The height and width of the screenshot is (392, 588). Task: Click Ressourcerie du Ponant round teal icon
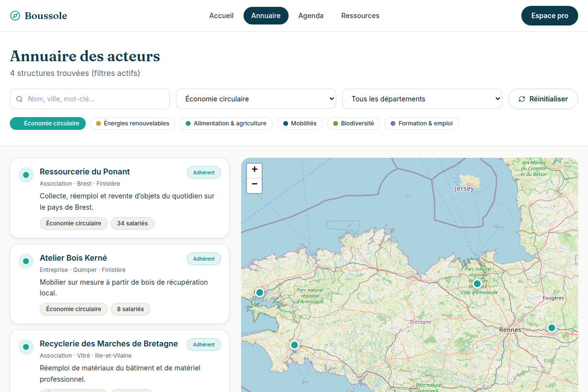click(x=26, y=175)
